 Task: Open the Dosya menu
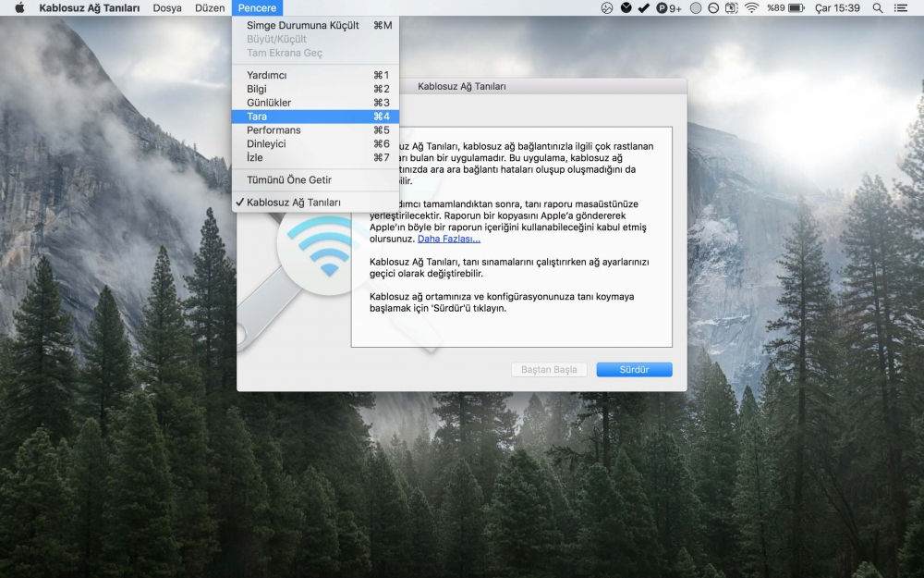coord(167,7)
